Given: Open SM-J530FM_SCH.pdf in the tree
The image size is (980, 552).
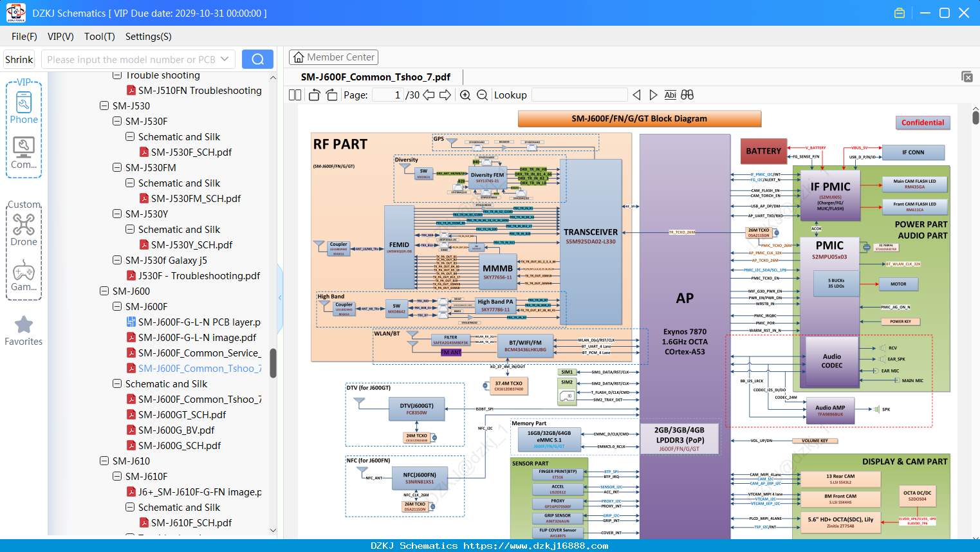Looking at the screenshot, I should click(196, 199).
